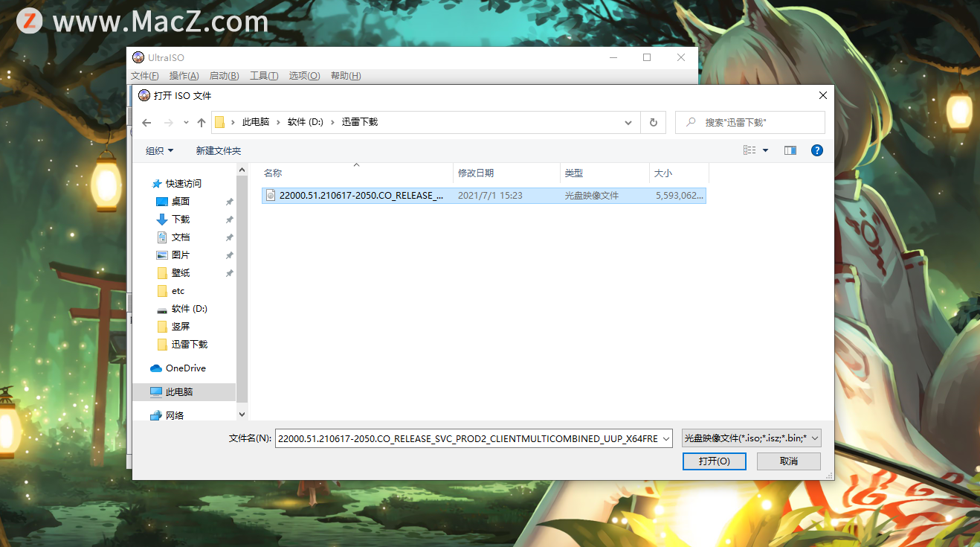Select 壁纸 folder in the navigation pane
The width and height of the screenshot is (980, 547).
(x=181, y=273)
